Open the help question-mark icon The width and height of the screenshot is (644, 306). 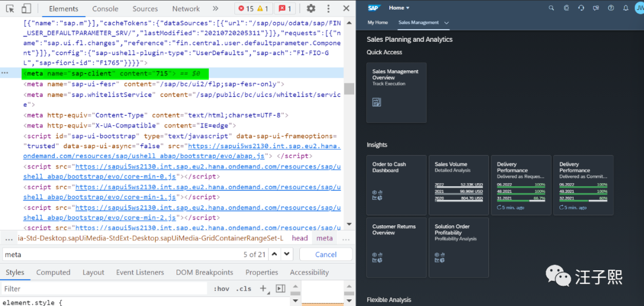[611, 8]
